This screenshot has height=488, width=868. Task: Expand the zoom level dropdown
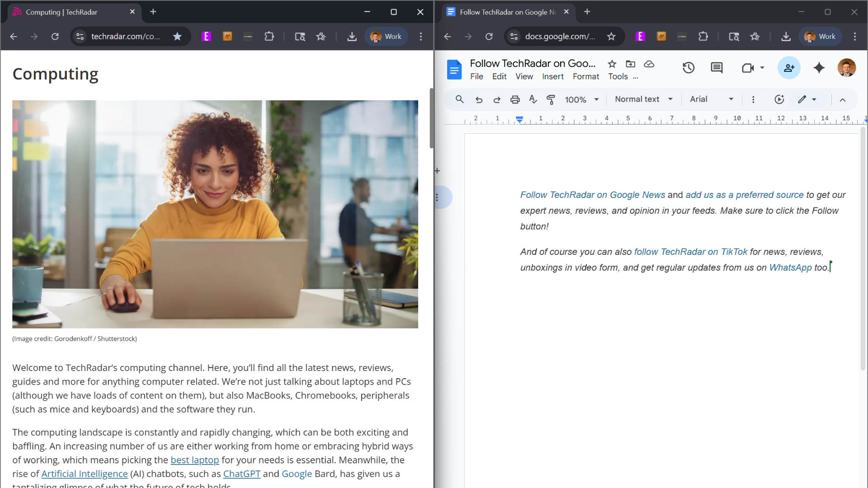(581, 99)
